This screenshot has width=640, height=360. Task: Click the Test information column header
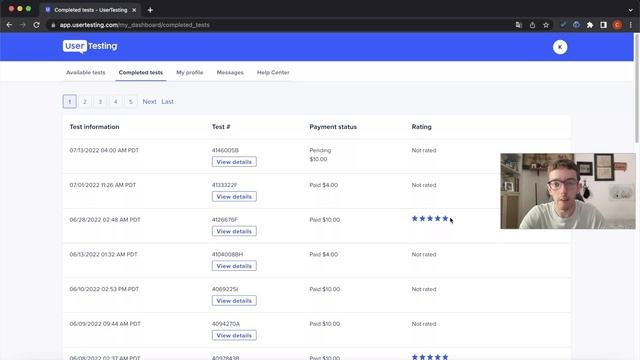pos(94,127)
